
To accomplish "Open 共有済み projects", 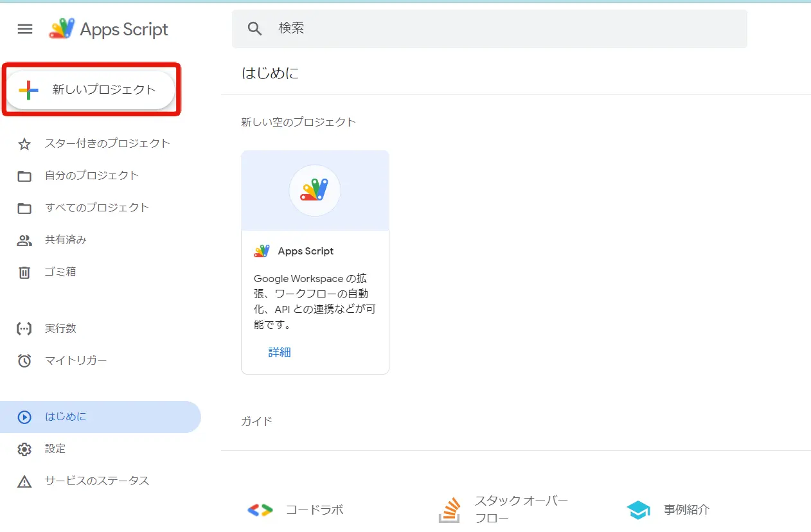I will [x=66, y=240].
